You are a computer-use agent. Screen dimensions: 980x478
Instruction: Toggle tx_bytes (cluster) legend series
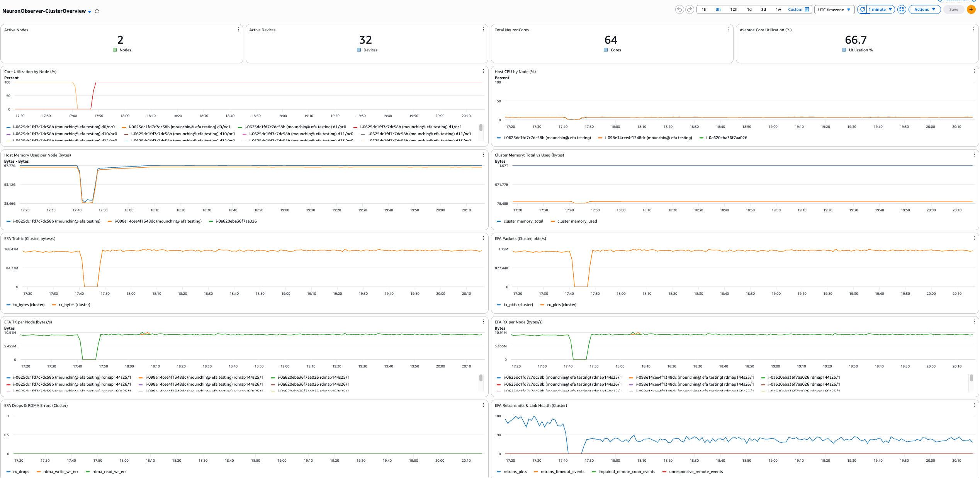pyautogui.click(x=26, y=305)
